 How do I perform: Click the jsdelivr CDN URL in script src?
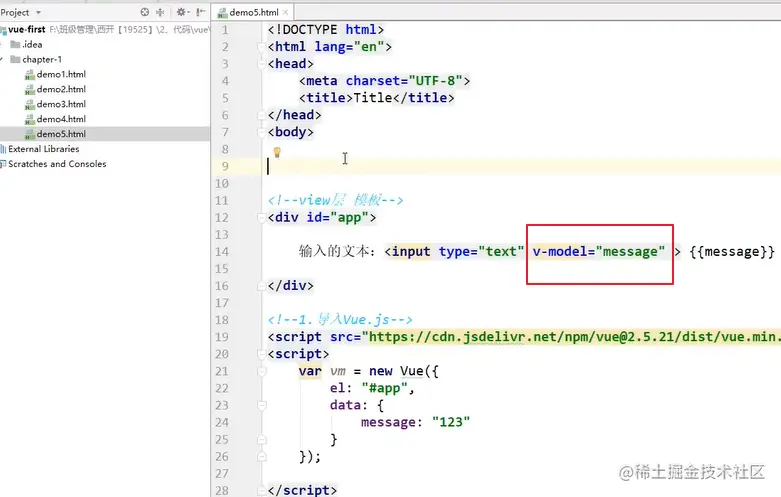pos(573,337)
